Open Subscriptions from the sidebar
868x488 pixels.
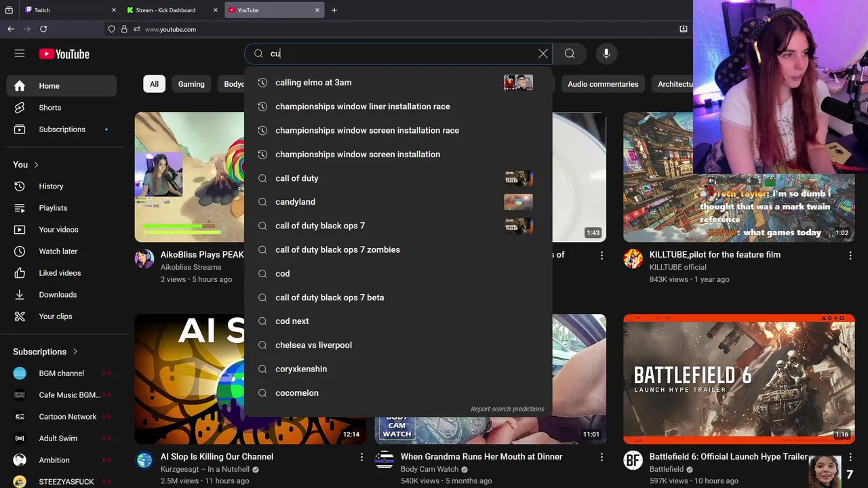(x=62, y=129)
